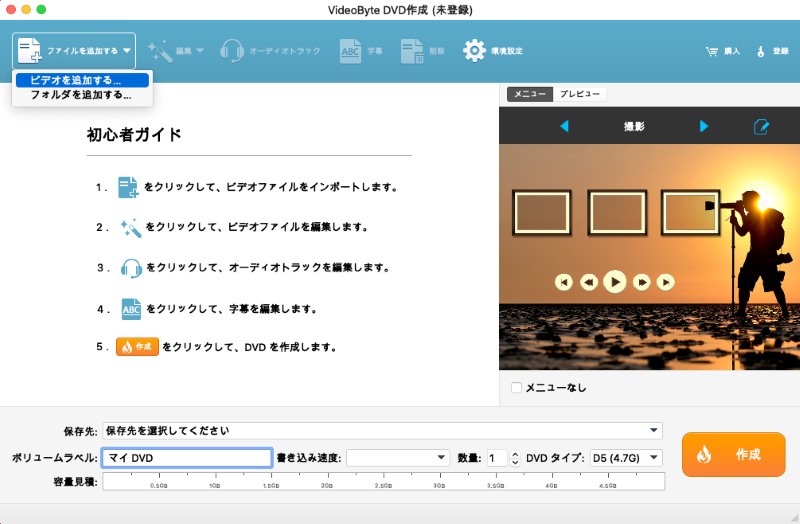Open the ファイルを追加する toolbar button
The width and height of the screenshot is (800, 524).
tap(74, 51)
